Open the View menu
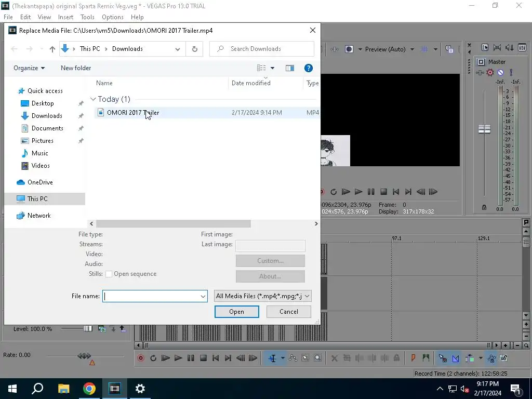 coord(44,17)
